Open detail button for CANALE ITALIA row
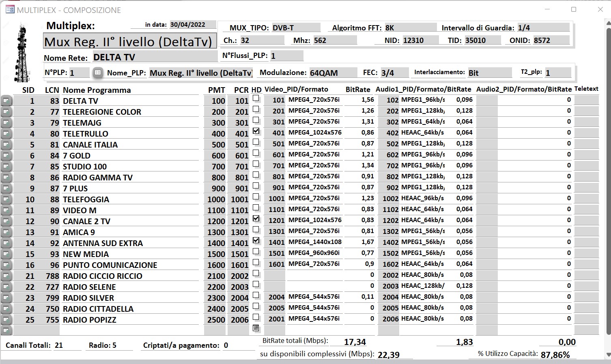This screenshot has width=611, height=364. (6, 145)
